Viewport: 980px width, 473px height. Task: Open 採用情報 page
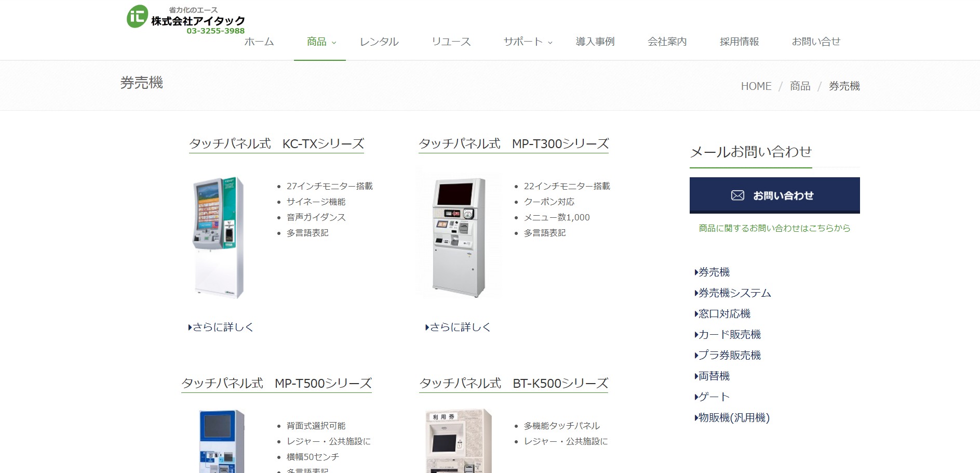pos(740,42)
